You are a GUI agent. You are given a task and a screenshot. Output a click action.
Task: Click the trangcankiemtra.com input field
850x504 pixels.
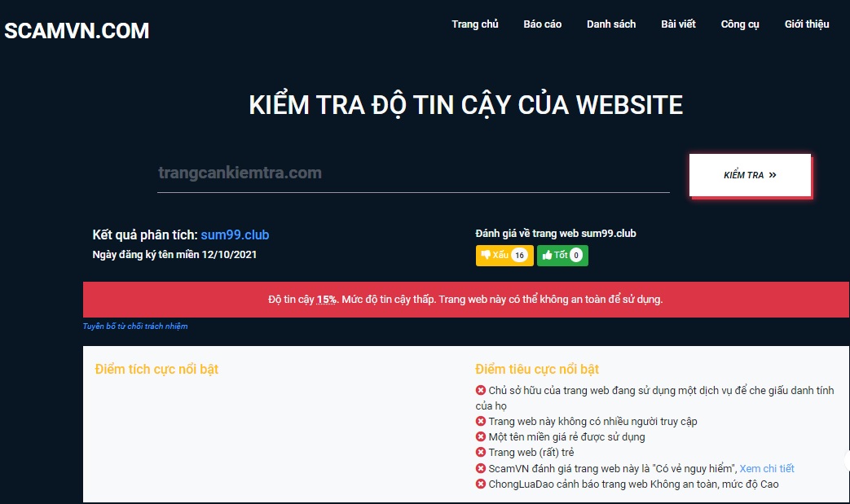413,172
